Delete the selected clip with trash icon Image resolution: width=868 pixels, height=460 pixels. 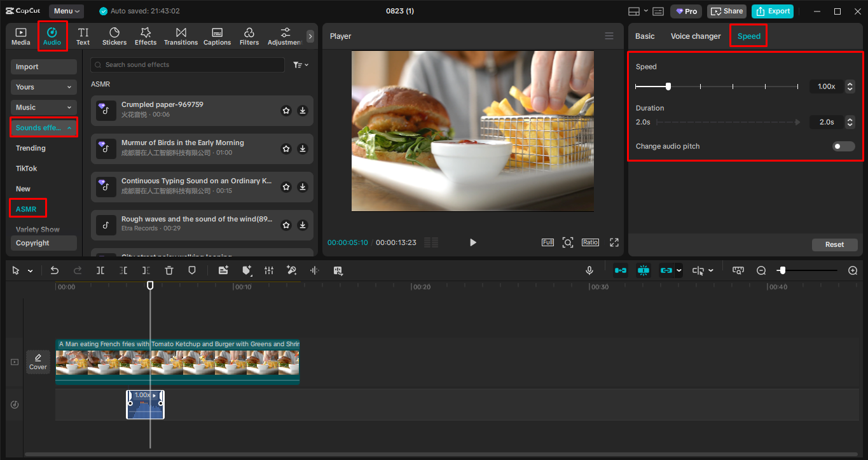click(x=169, y=270)
